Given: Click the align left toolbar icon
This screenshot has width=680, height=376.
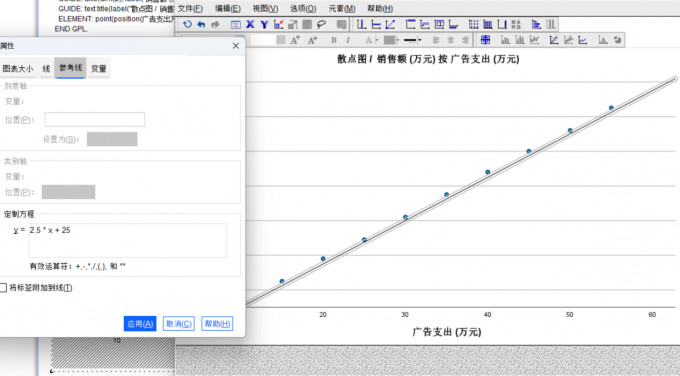Looking at the screenshot, I should pos(436,40).
